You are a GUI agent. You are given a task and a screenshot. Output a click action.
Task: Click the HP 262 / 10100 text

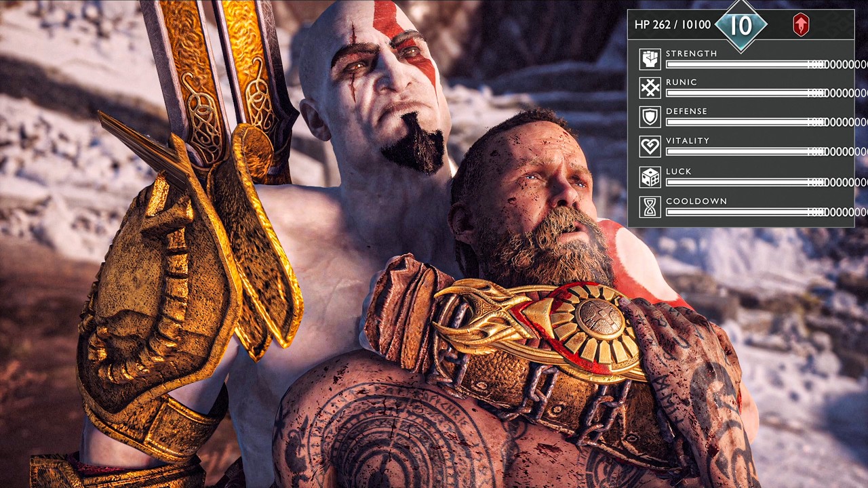coord(673,25)
